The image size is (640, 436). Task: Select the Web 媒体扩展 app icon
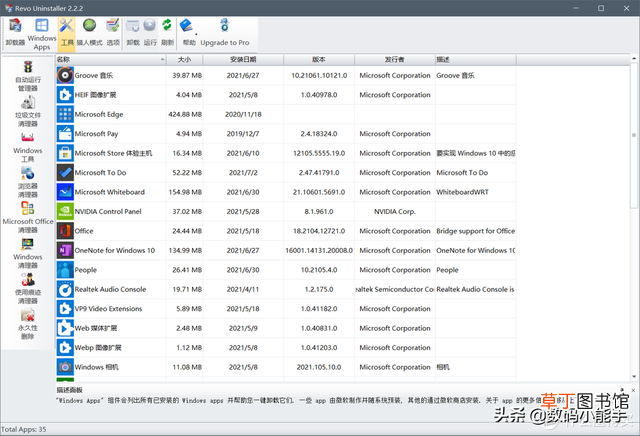65,328
